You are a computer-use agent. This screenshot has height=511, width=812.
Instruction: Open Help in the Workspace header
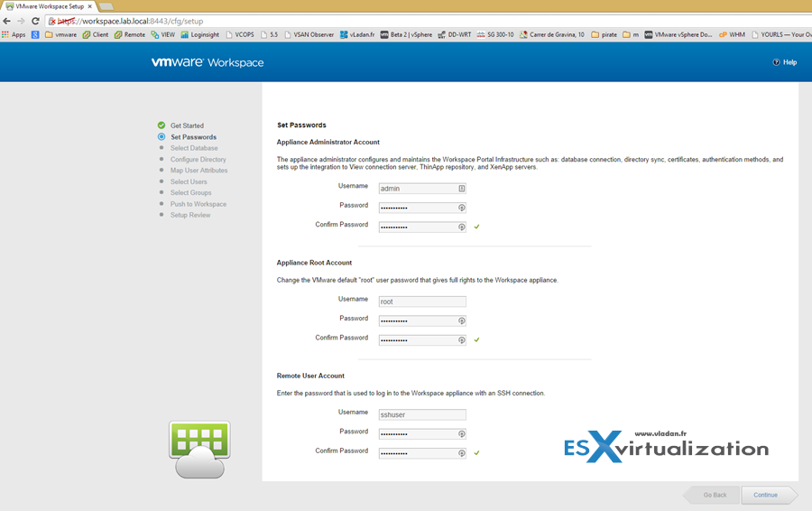point(785,62)
